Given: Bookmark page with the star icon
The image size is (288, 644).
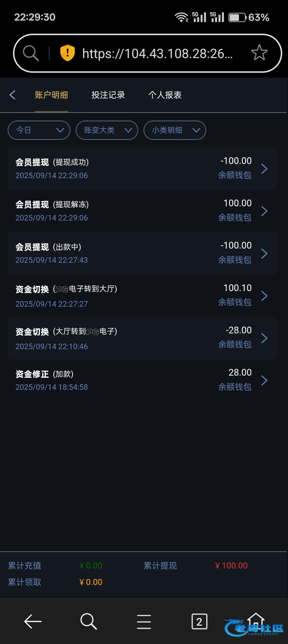Looking at the screenshot, I should click(x=259, y=53).
